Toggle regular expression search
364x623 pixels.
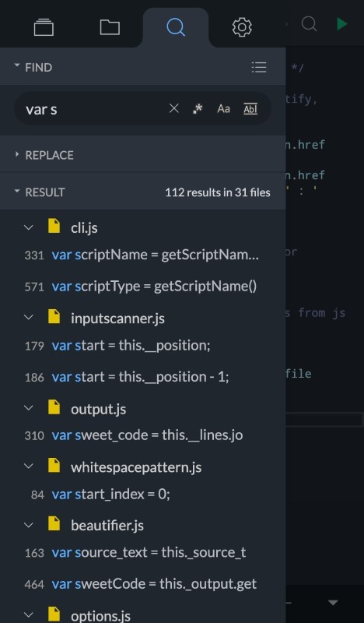click(x=198, y=108)
